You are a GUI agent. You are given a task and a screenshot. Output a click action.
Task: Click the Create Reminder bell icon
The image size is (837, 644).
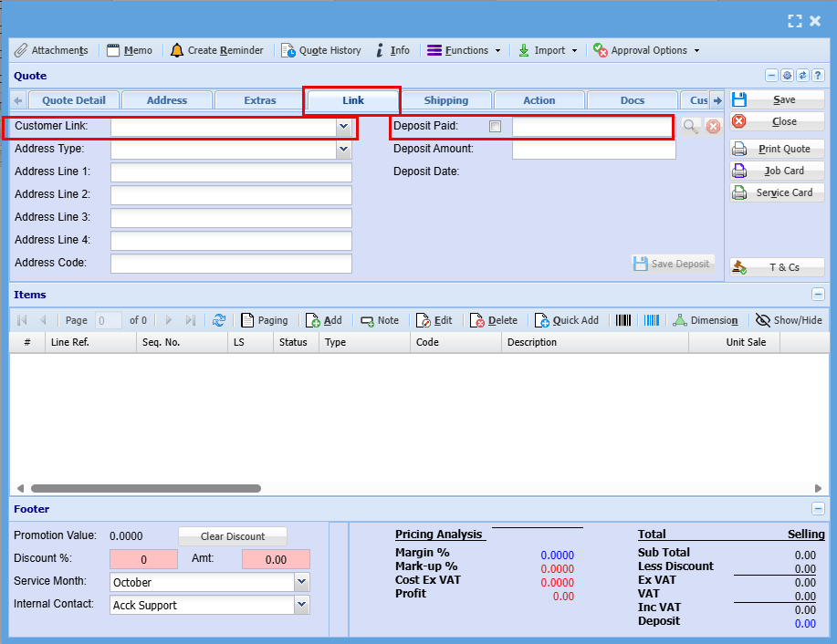click(x=177, y=50)
